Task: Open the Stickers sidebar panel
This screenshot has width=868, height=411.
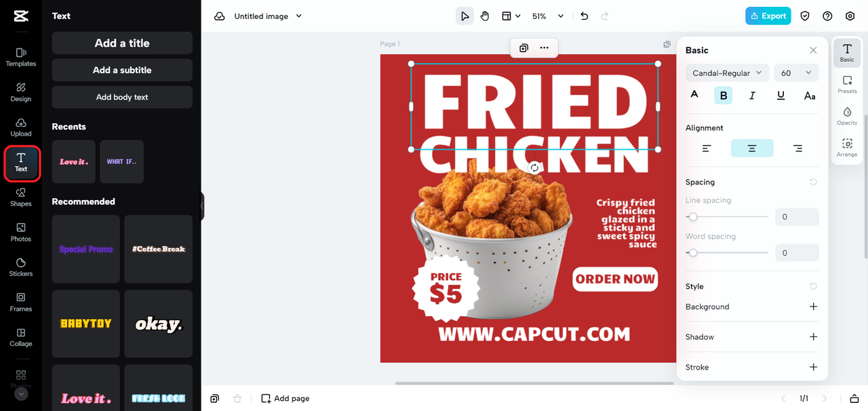Action: click(21, 267)
